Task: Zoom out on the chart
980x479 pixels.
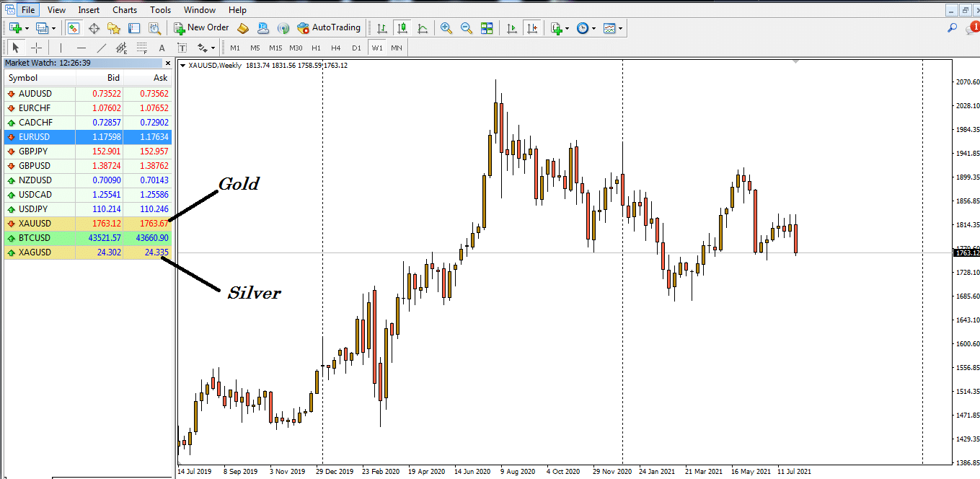Action: (x=467, y=28)
